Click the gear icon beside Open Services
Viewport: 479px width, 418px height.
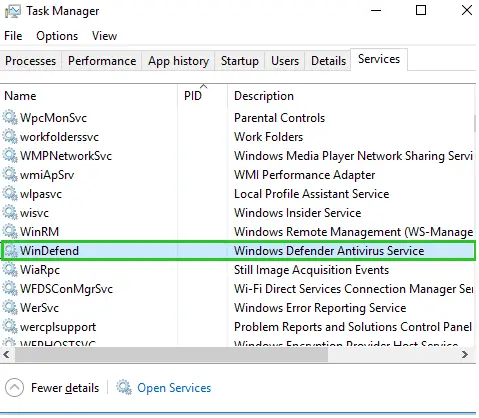pos(124,387)
